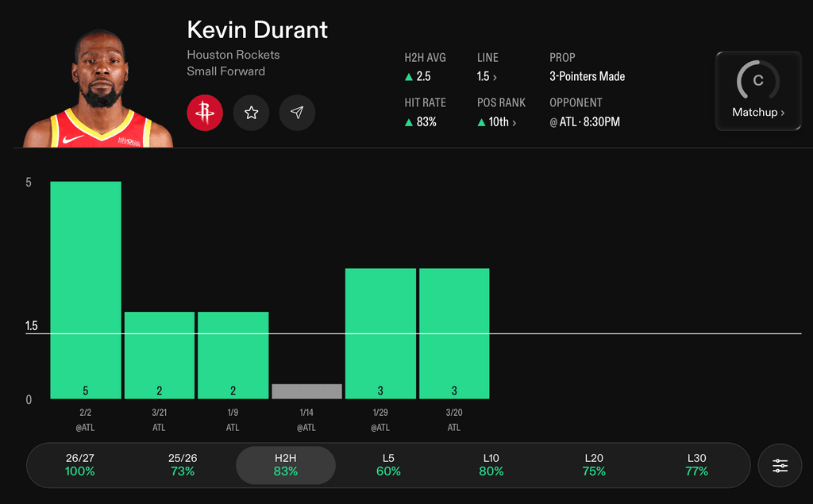Open the chart filter sliders icon
This screenshot has height=504, width=813.
780,465
